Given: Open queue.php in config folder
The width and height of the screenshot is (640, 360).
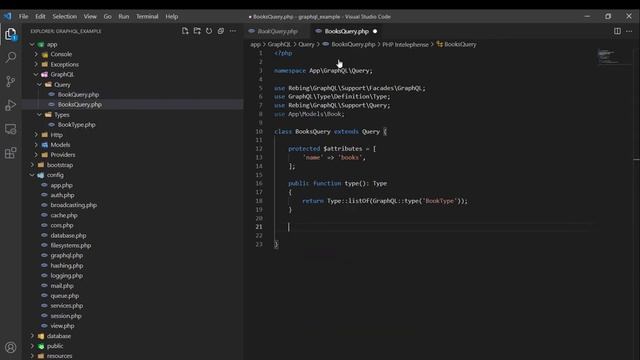Looking at the screenshot, I should pyautogui.click(x=64, y=296).
